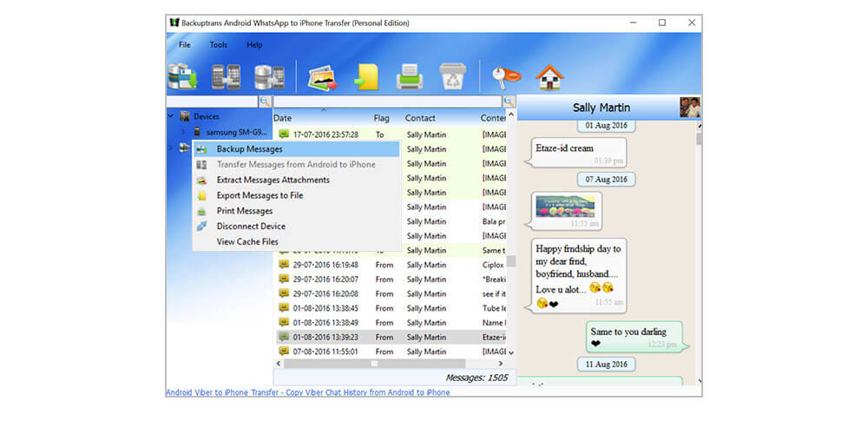Click the key registration toolbar icon
The width and height of the screenshot is (868, 434).
(507, 77)
